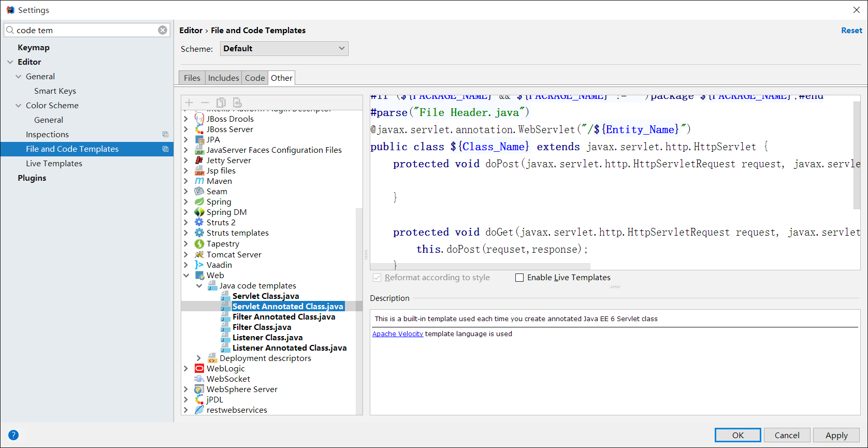The height and width of the screenshot is (448, 868).
Task: Switch to the Code tab
Action: 255,78
